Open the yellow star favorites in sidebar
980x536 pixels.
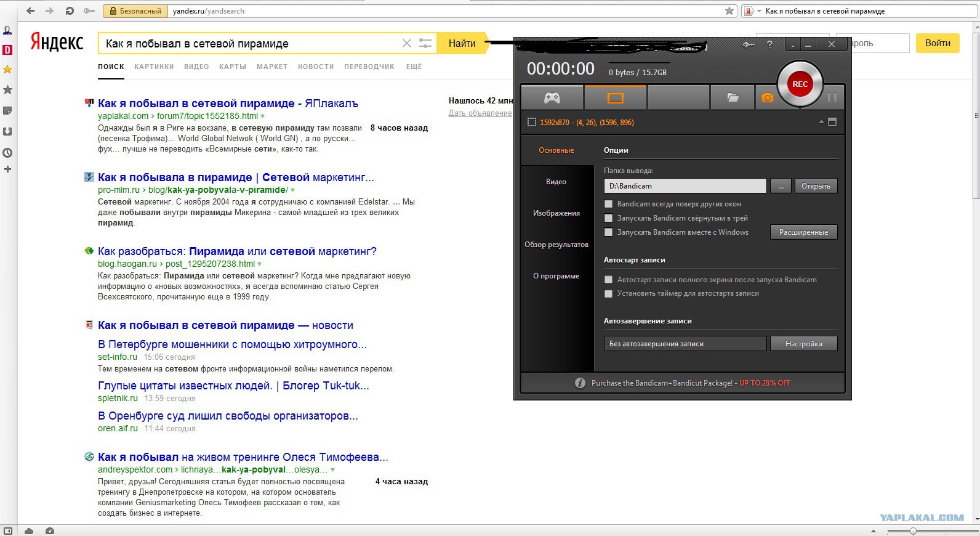tap(7, 70)
